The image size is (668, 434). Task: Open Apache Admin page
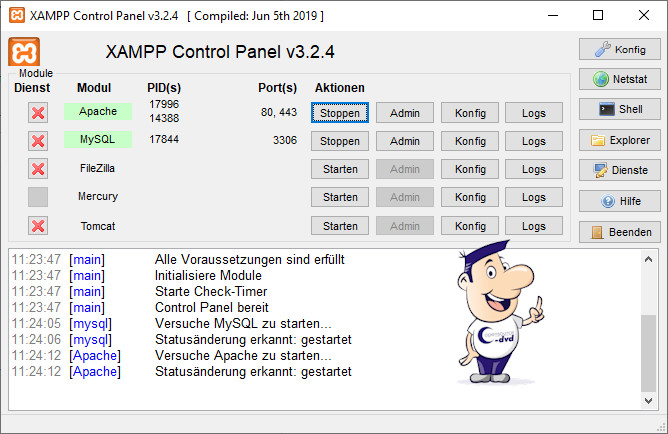coord(405,113)
